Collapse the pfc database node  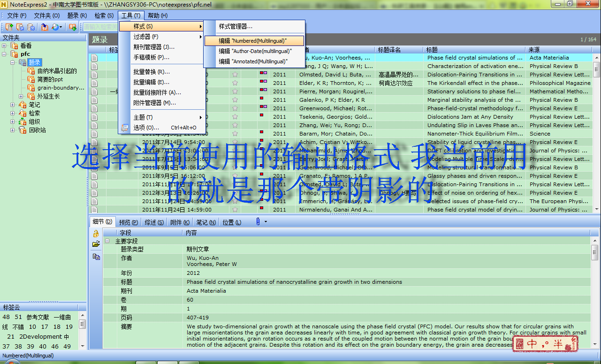coord(4,54)
